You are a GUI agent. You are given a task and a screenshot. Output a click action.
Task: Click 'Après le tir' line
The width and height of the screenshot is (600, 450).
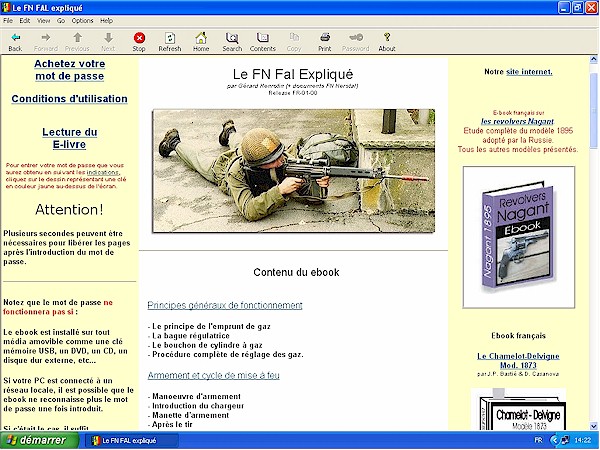click(x=170, y=424)
